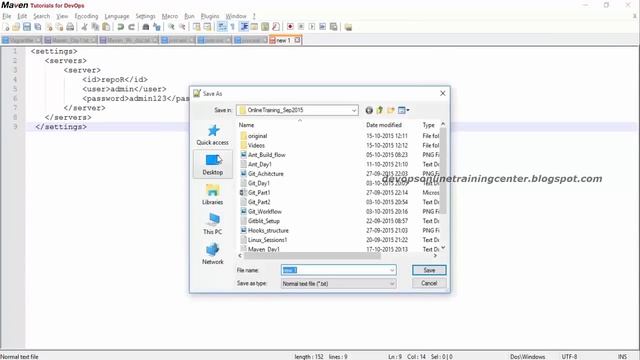Toggle synchronize vertical scrolling
Image resolution: width=640 pixels, height=360 pixels.
197,27
